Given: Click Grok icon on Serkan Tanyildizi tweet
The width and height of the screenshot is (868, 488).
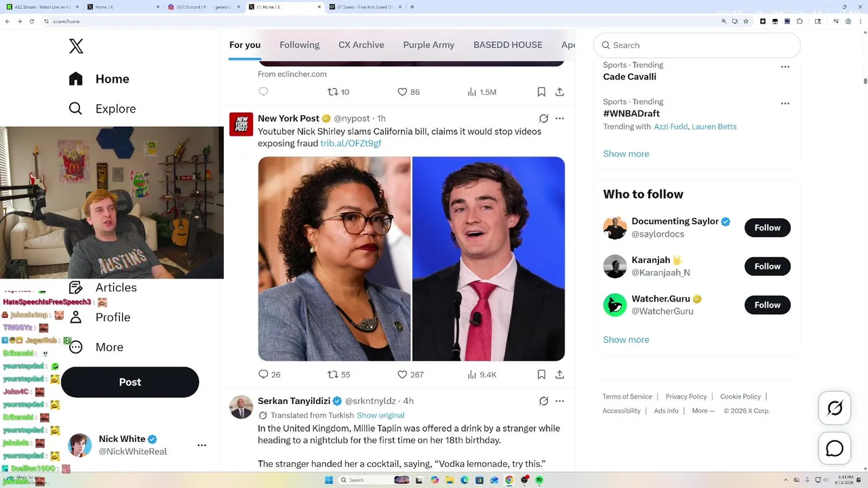Looking at the screenshot, I should tap(544, 401).
